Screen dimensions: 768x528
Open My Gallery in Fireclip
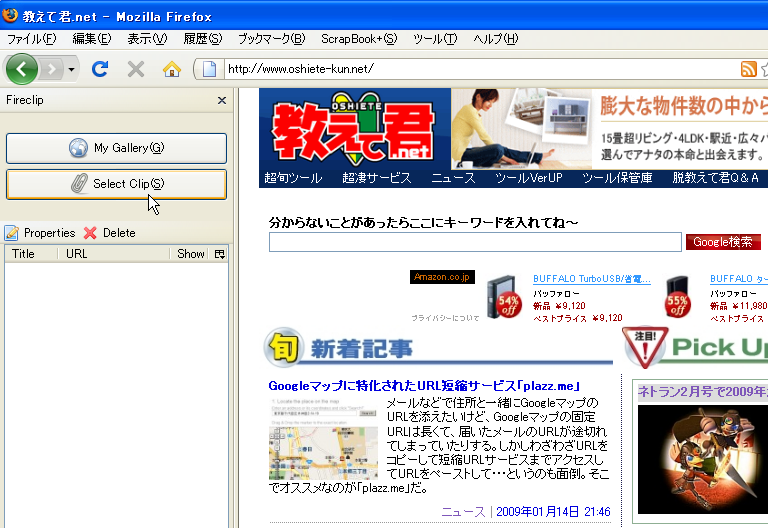tap(117, 148)
